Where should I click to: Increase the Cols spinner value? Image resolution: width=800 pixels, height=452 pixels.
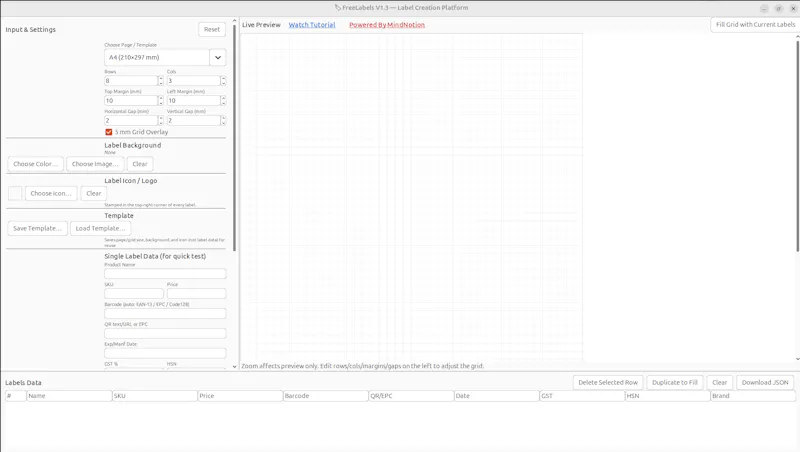(223, 79)
